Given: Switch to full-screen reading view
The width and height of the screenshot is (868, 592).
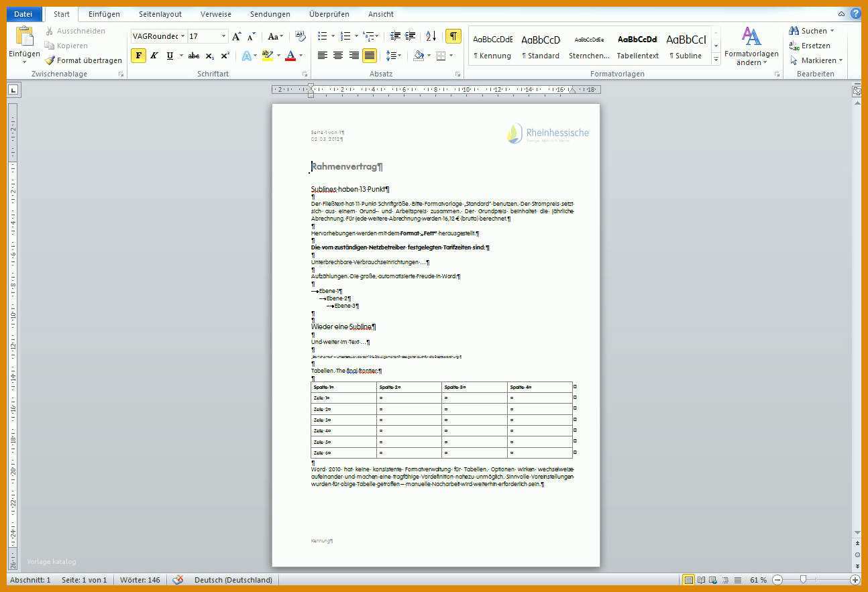Looking at the screenshot, I should (x=701, y=580).
